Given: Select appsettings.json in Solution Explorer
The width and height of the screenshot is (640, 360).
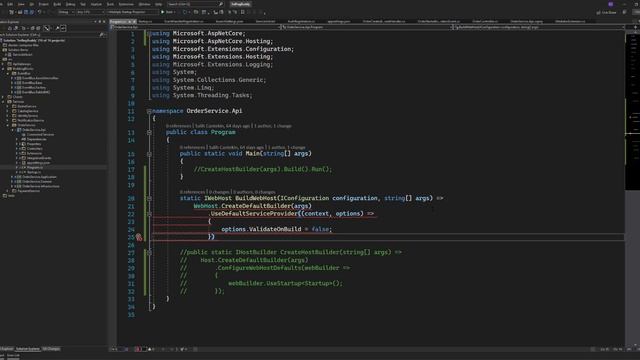Looking at the screenshot, I should [x=38, y=163].
